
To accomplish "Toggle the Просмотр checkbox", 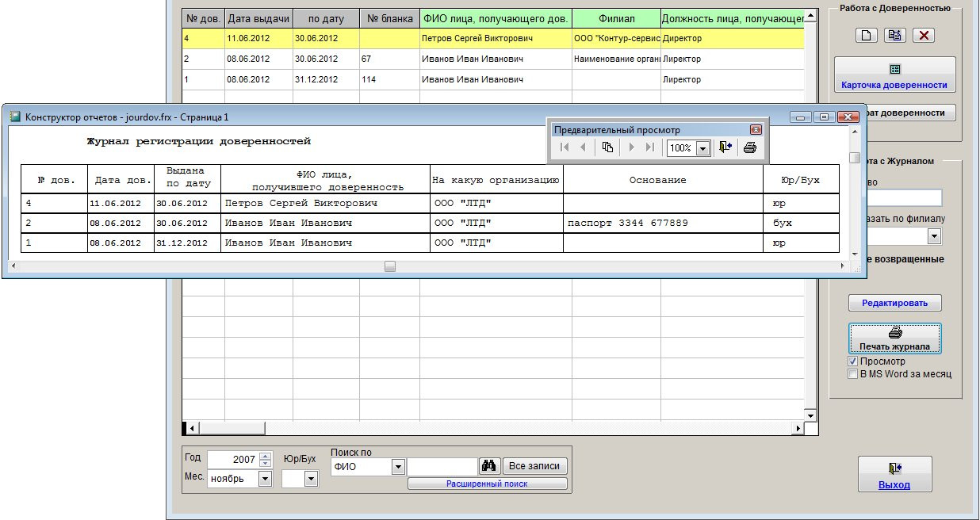I will point(853,361).
